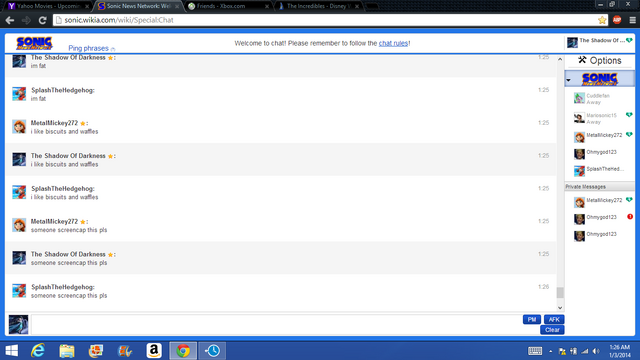This screenshot has height=360, width=640.
Task: Click the red unread notification badge
Action: pos(630,217)
